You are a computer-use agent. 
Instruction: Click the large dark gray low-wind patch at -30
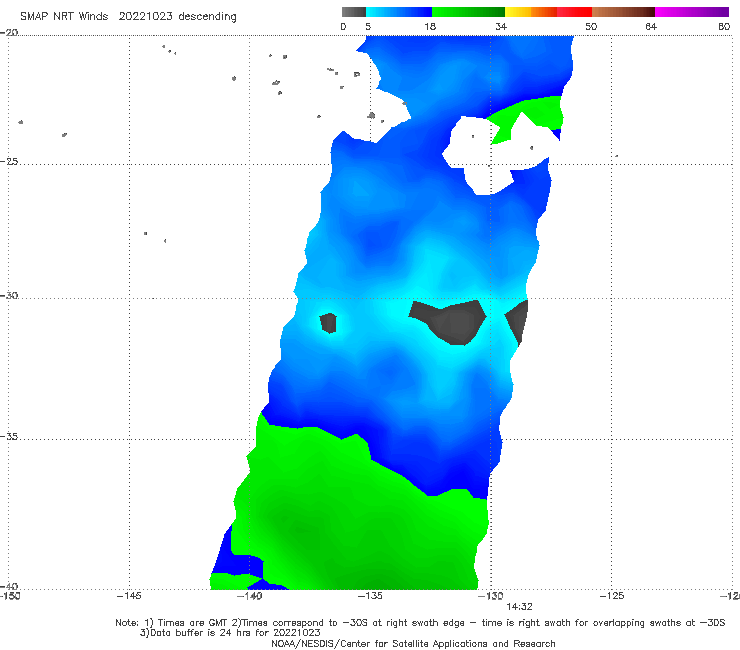pos(451,322)
